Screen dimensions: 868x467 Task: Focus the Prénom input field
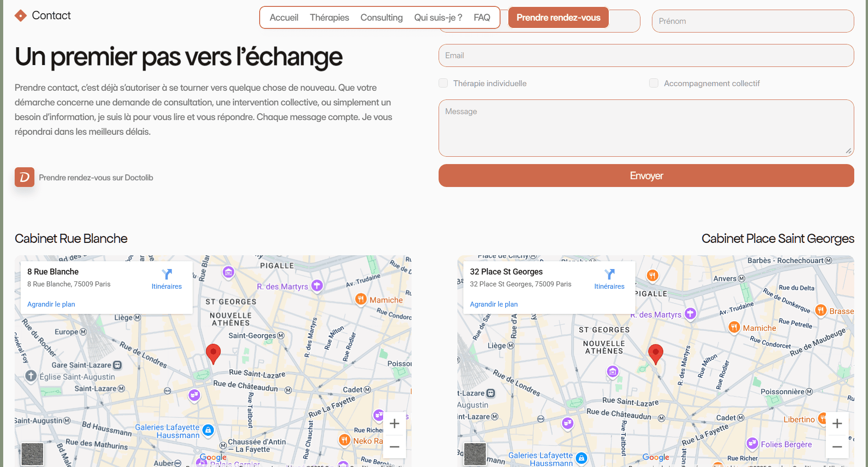[752, 21]
